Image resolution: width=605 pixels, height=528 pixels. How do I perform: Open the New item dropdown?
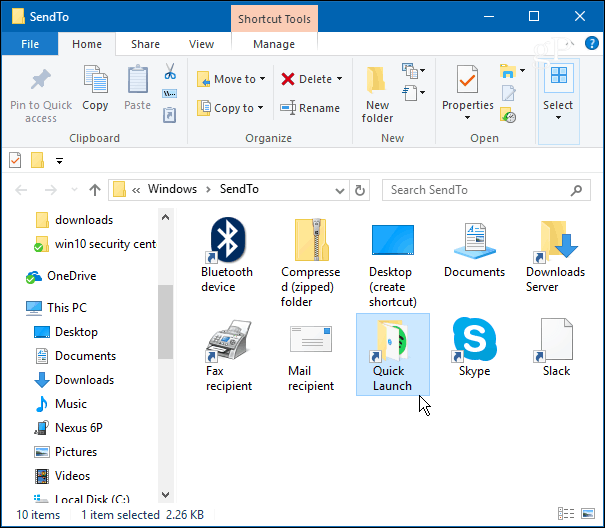coord(413,71)
